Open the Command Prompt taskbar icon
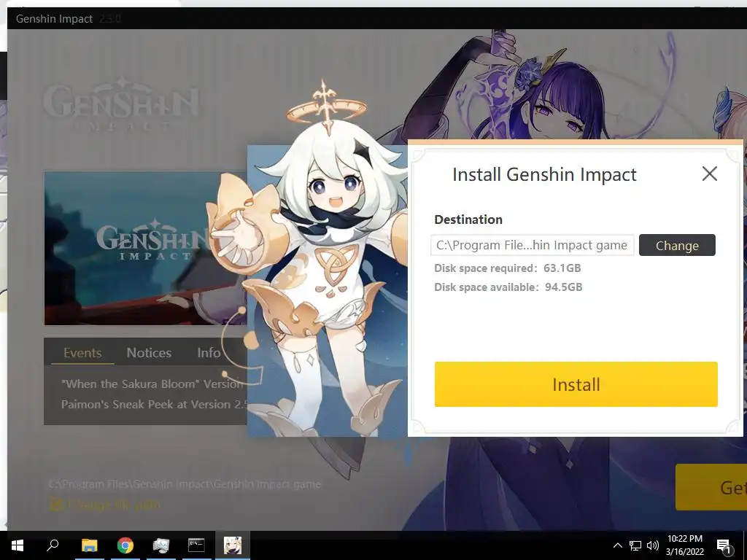Screen dimensions: 747x560 [196, 545]
